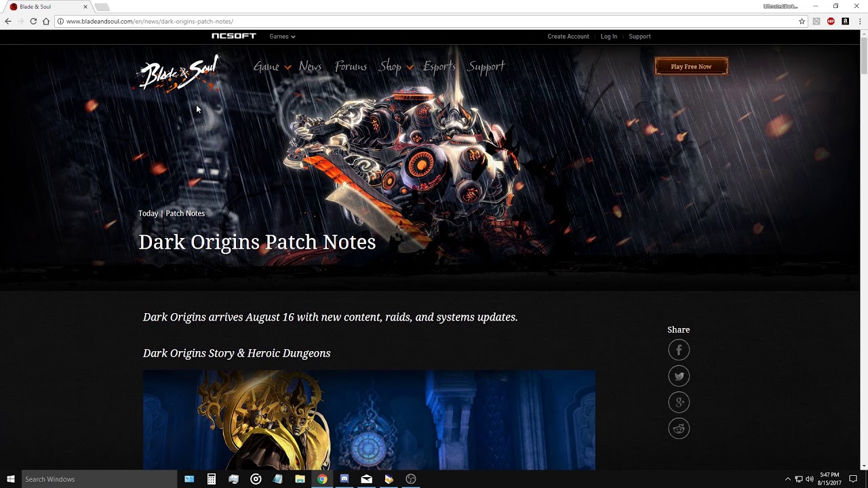View site information icon in address bar
The height and width of the screenshot is (488, 868).
[x=60, y=21]
